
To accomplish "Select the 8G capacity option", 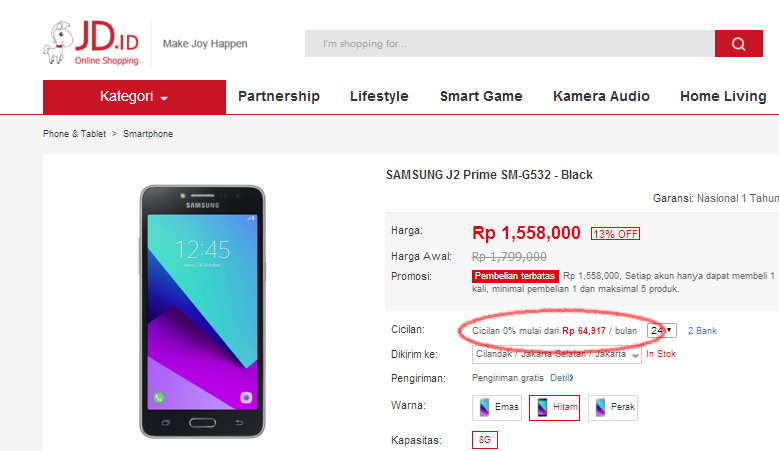I will pos(484,440).
